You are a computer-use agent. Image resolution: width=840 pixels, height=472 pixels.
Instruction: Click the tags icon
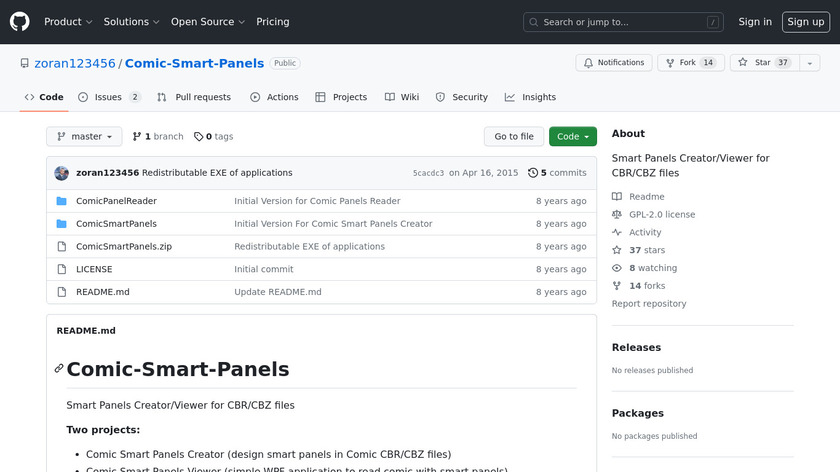[x=198, y=137]
